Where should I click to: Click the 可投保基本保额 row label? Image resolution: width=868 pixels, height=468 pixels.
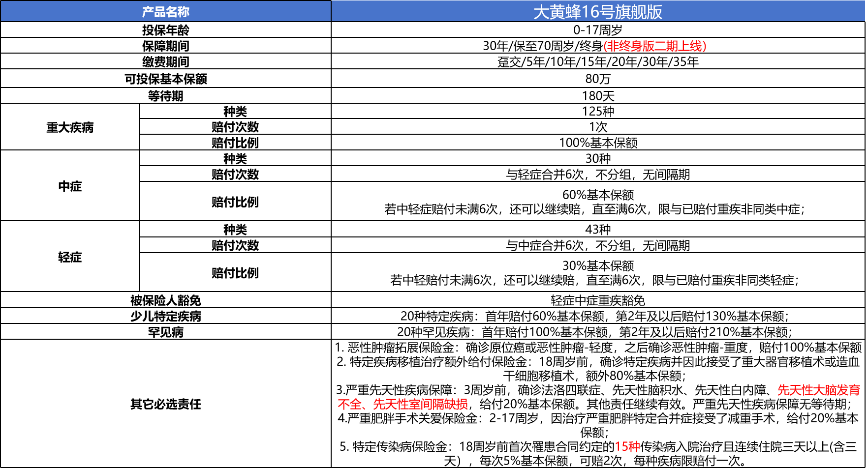point(166,79)
